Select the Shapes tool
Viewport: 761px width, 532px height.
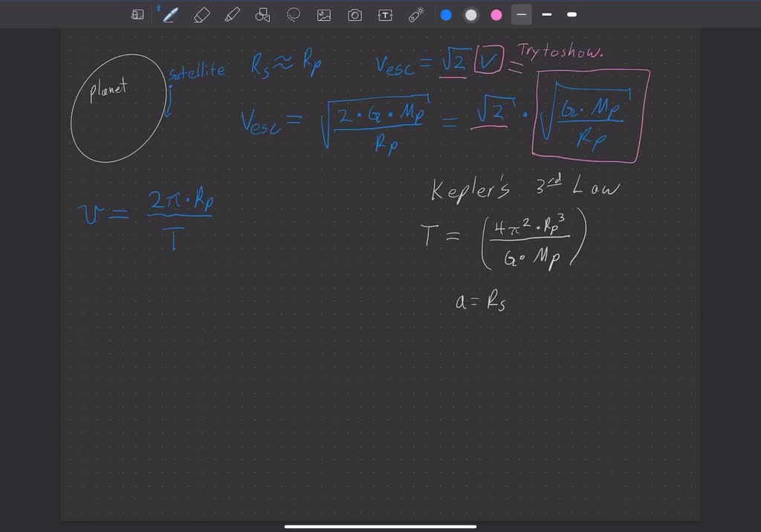click(x=262, y=15)
